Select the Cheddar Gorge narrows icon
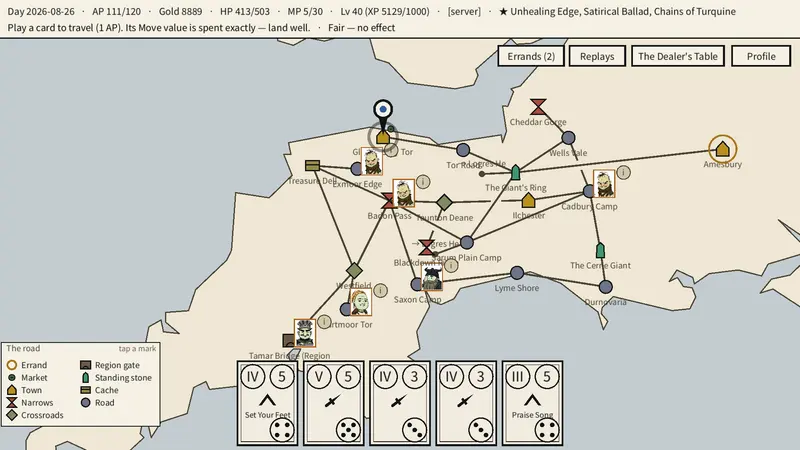 coord(538,107)
